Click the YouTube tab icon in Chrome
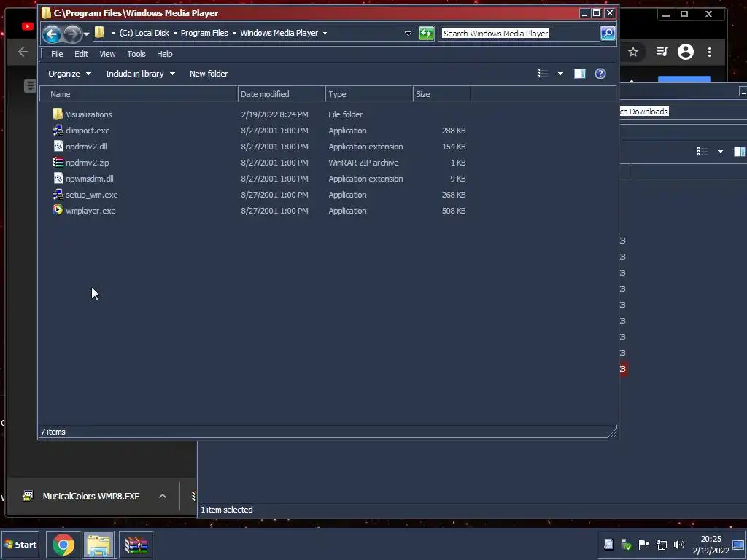747x560 pixels. pyautogui.click(x=28, y=26)
